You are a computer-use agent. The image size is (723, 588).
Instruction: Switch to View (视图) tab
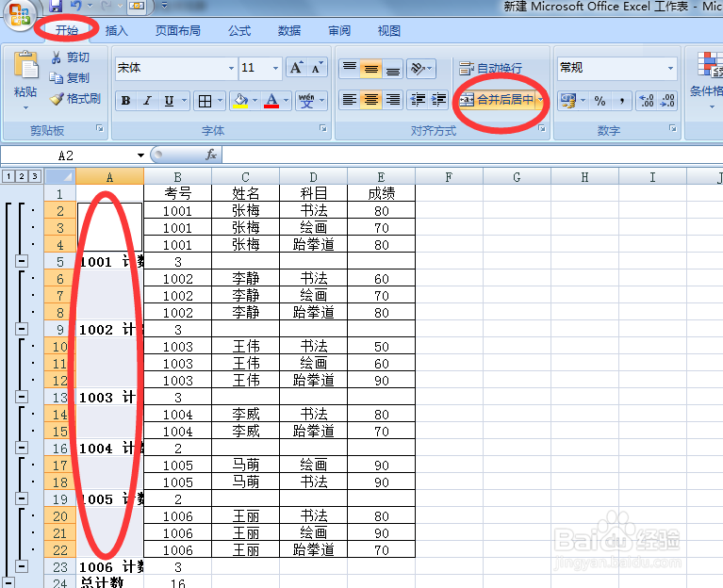pyautogui.click(x=388, y=31)
